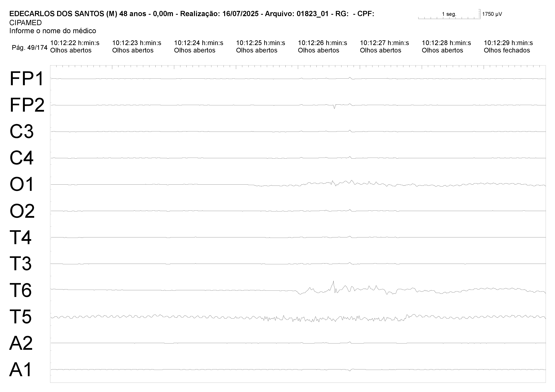Click the 10:12:28 time marker
Image resolution: width=555 pixels, height=392 pixels.
click(x=446, y=43)
